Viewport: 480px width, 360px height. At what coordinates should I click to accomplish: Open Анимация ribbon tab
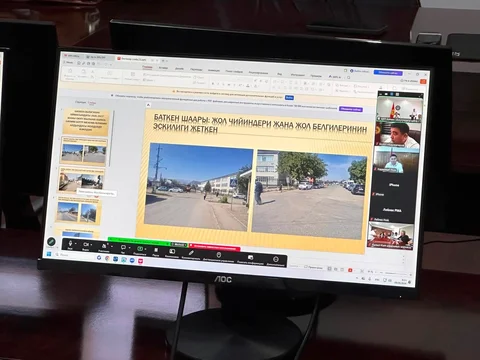(214, 70)
